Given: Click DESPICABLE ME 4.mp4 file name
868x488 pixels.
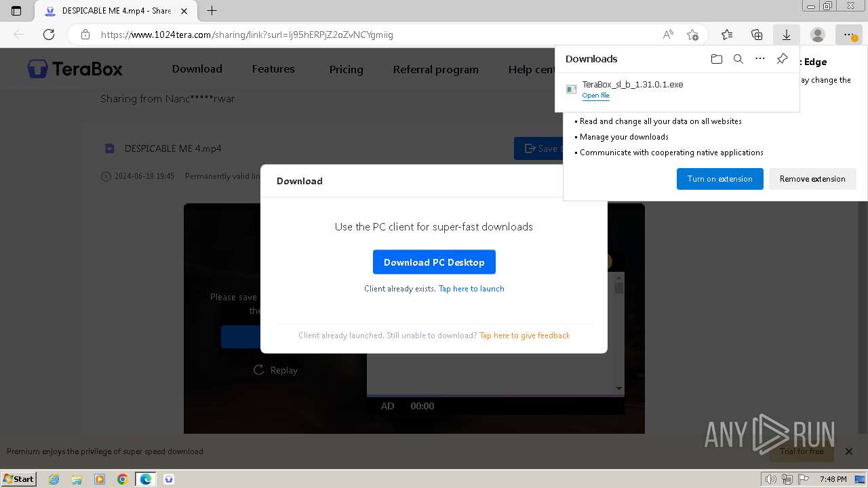Looking at the screenshot, I should click(x=173, y=148).
